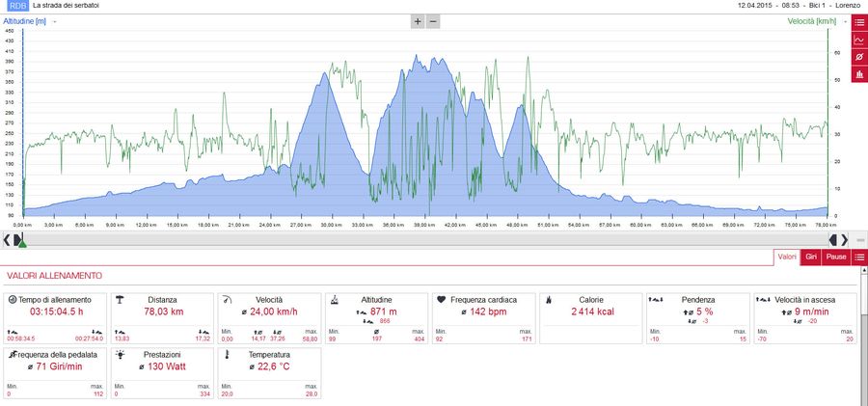Image resolution: width=868 pixels, height=406 pixels.
Task: Click the max temperature value 28,0
Action: (312, 393)
